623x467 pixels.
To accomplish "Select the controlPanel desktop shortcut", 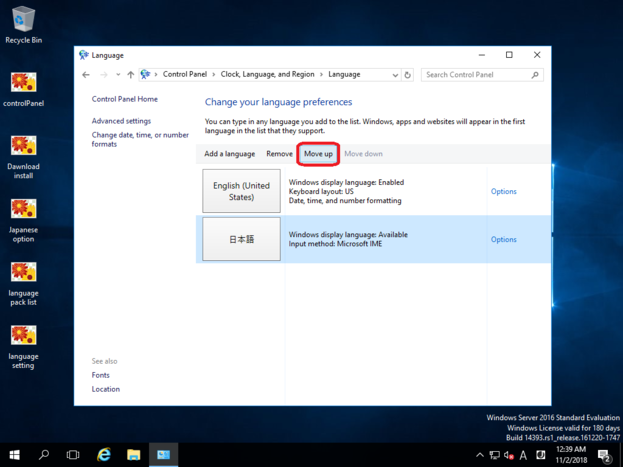I will point(23,89).
